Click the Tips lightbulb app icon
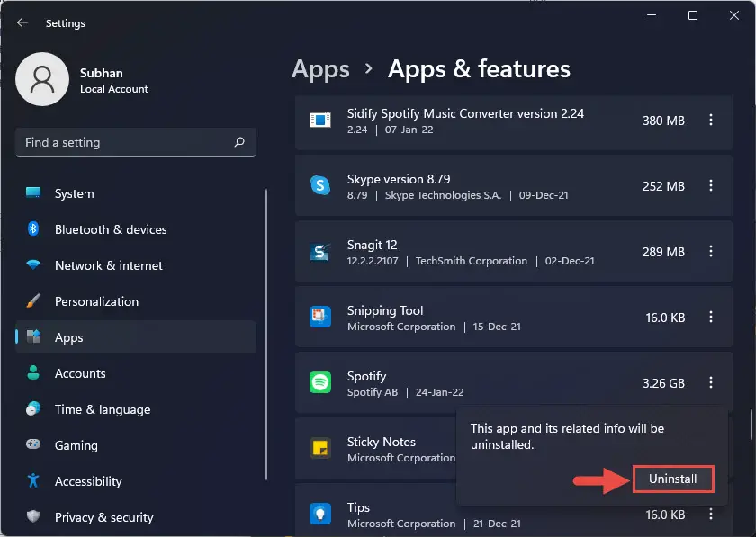Screen dimensions: 756x537 point(320,514)
